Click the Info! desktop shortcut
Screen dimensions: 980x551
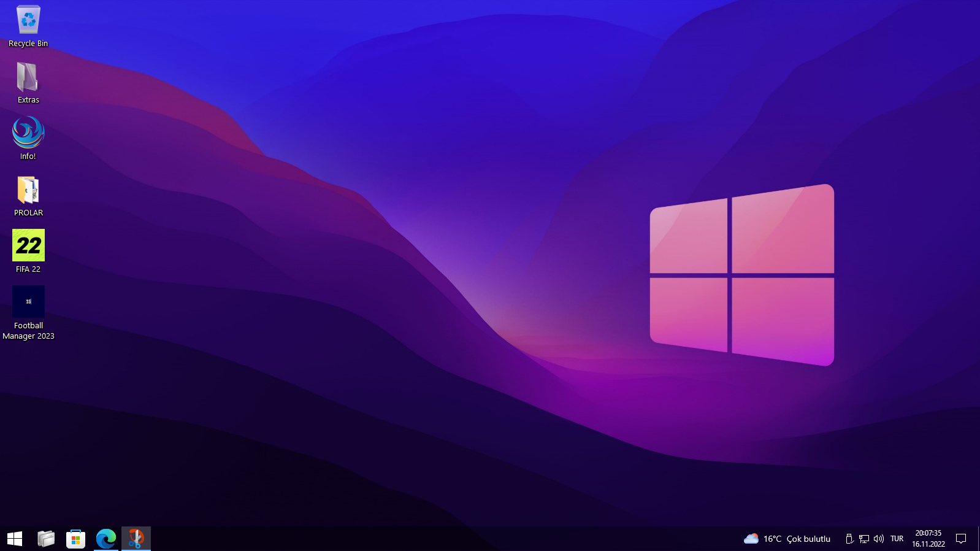[x=28, y=139]
